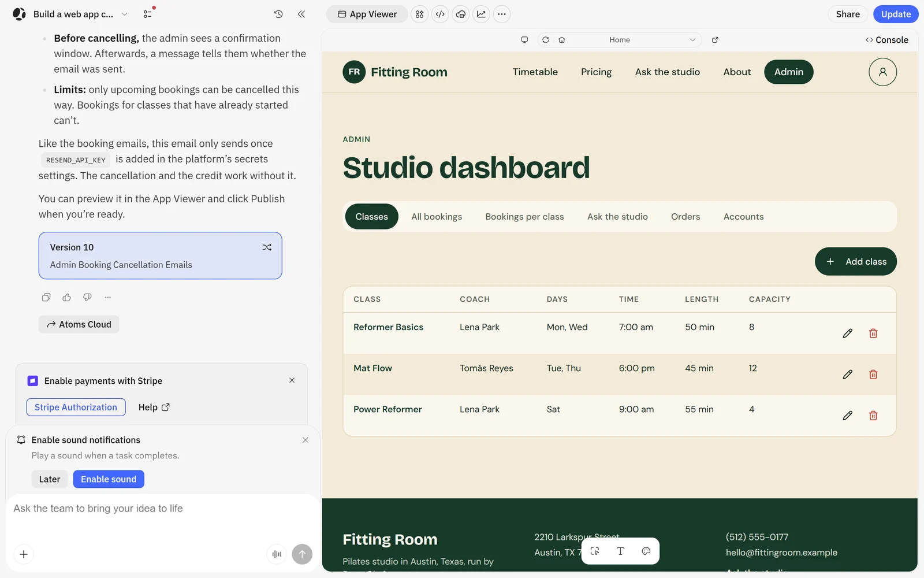Image resolution: width=924 pixels, height=578 pixels.
Task: Open the version history clock icon
Action: tap(278, 14)
